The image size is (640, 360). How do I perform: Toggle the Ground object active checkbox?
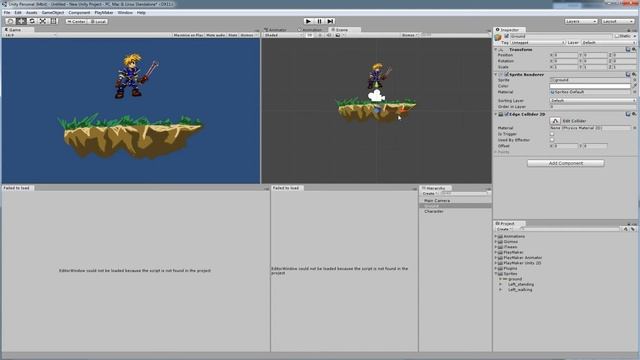point(507,36)
